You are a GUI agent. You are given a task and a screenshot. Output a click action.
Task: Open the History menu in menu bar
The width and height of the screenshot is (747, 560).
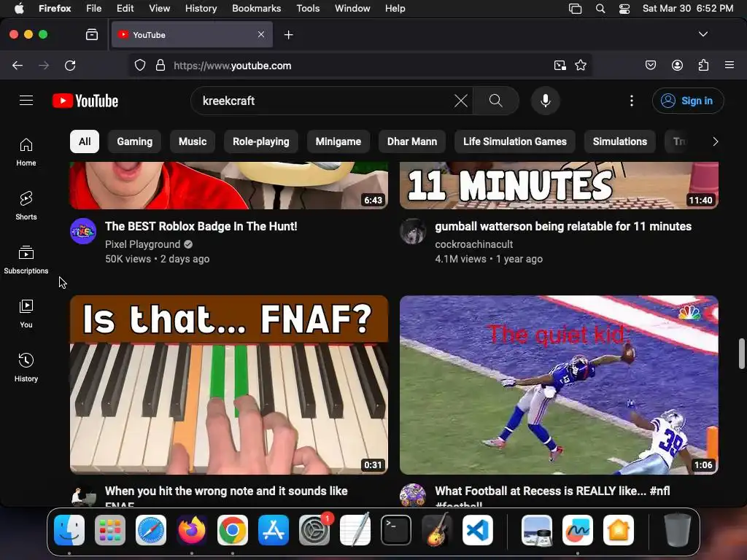201,9
